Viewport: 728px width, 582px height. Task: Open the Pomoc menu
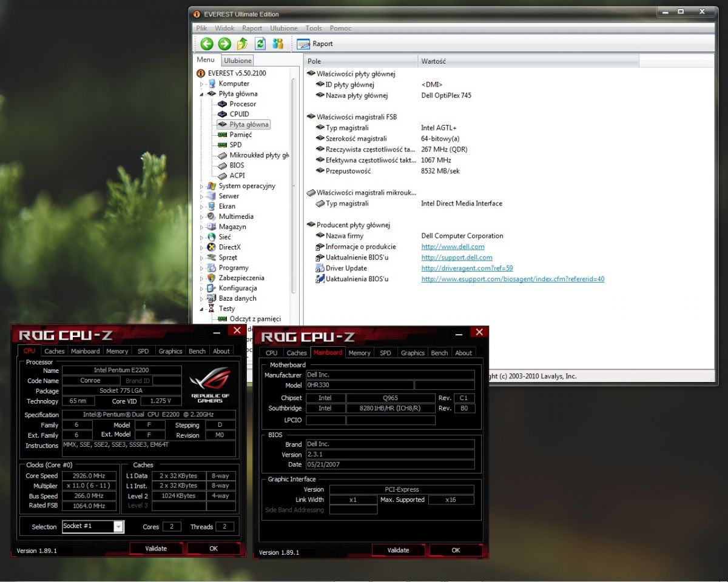[x=340, y=28]
